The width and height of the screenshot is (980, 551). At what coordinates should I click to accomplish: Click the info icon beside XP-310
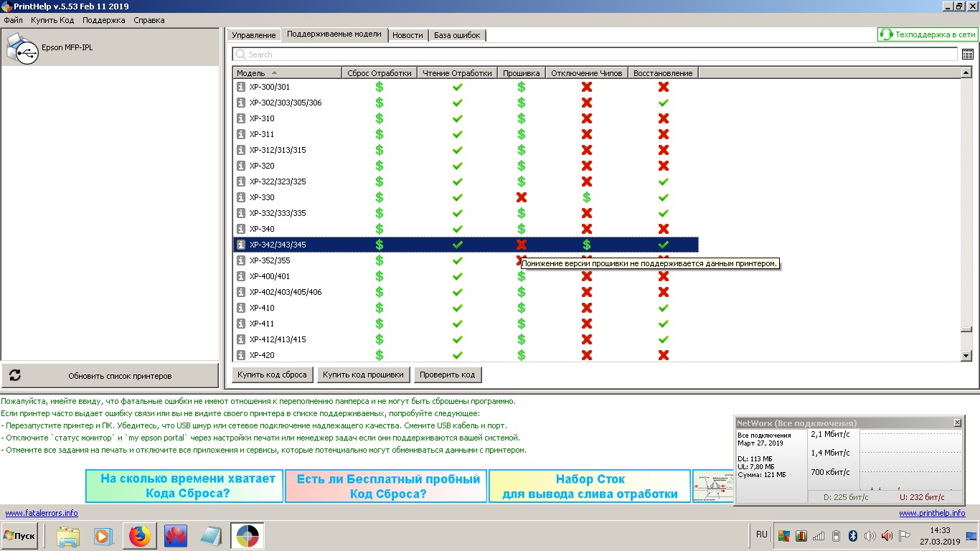coord(241,118)
